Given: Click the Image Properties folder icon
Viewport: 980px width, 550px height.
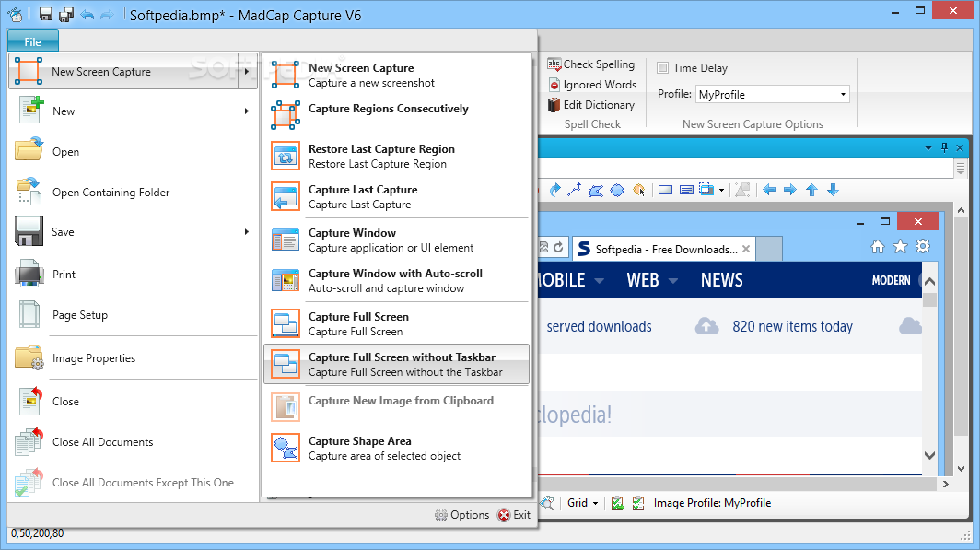Looking at the screenshot, I should 29,357.
